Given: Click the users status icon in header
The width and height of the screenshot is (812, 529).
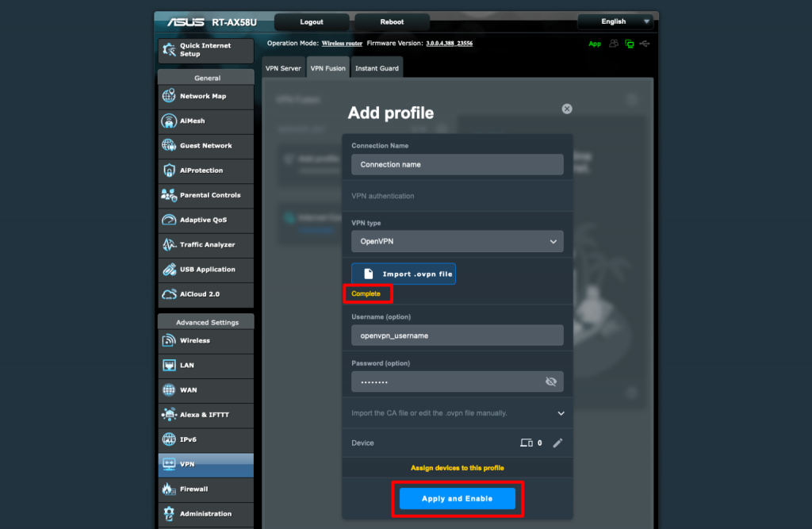Looking at the screenshot, I should [x=614, y=44].
